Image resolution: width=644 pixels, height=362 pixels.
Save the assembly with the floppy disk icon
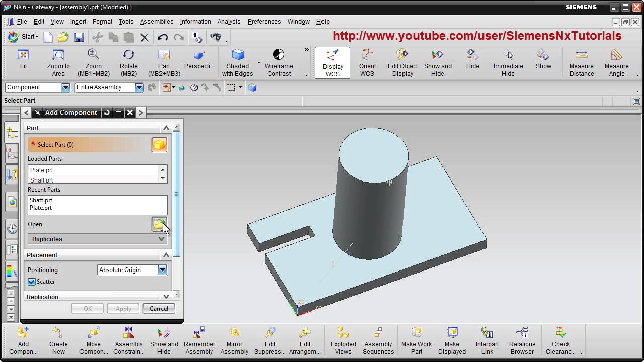[x=79, y=37]
